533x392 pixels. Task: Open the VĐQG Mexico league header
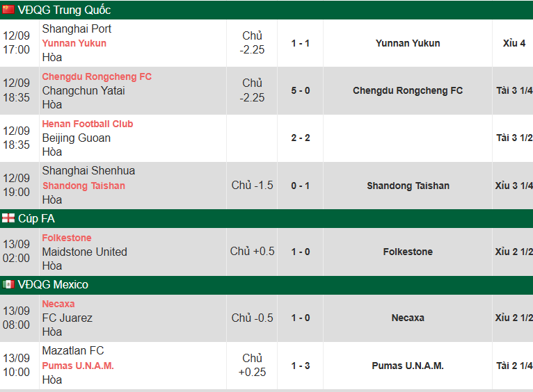pyautogui.click(x=53, y=284)
